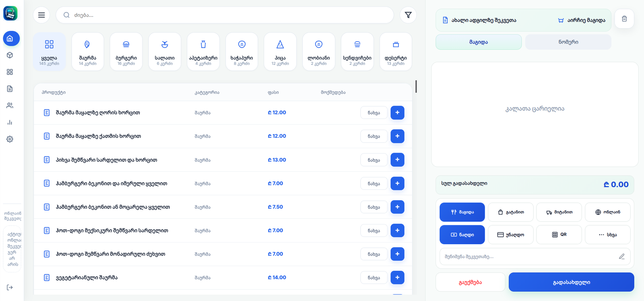The height and width of the screenshot is (301, 644).
Task: Switch to the მაგიდა tab above the cart
Action: (479, 42)
